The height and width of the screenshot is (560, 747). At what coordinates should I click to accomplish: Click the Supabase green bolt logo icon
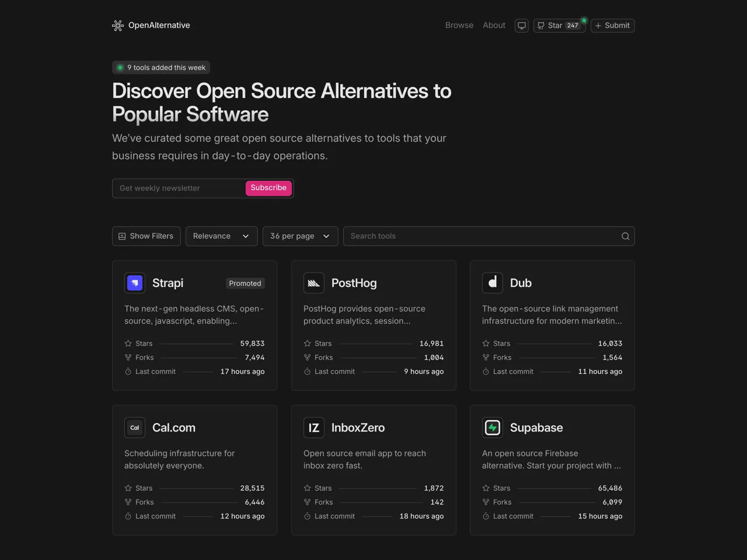[x=493, y=428]
